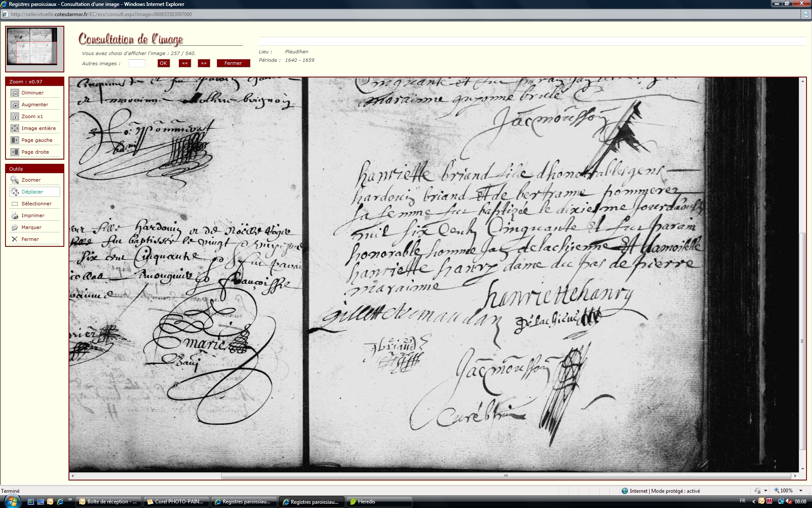Click the Imprimer printer icon

(x=15, y=215)
